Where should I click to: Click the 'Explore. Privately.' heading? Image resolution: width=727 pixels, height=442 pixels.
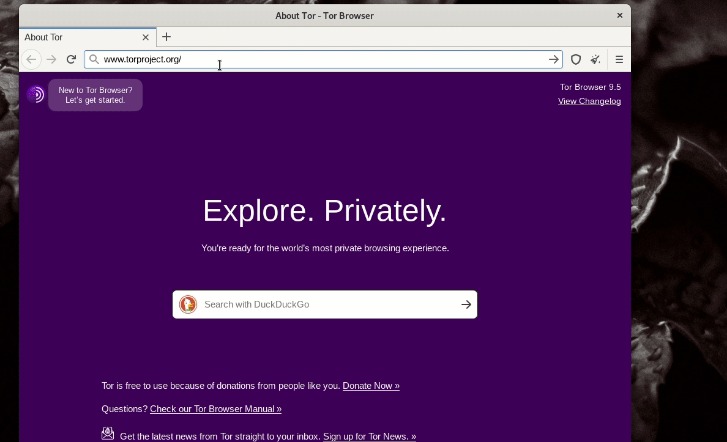325,211
